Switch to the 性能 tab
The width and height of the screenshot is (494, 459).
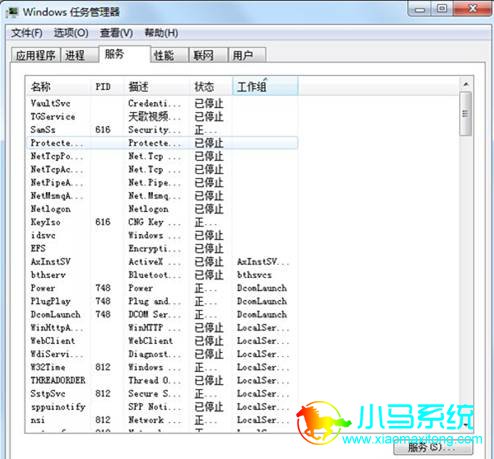[x=169, y=55]
